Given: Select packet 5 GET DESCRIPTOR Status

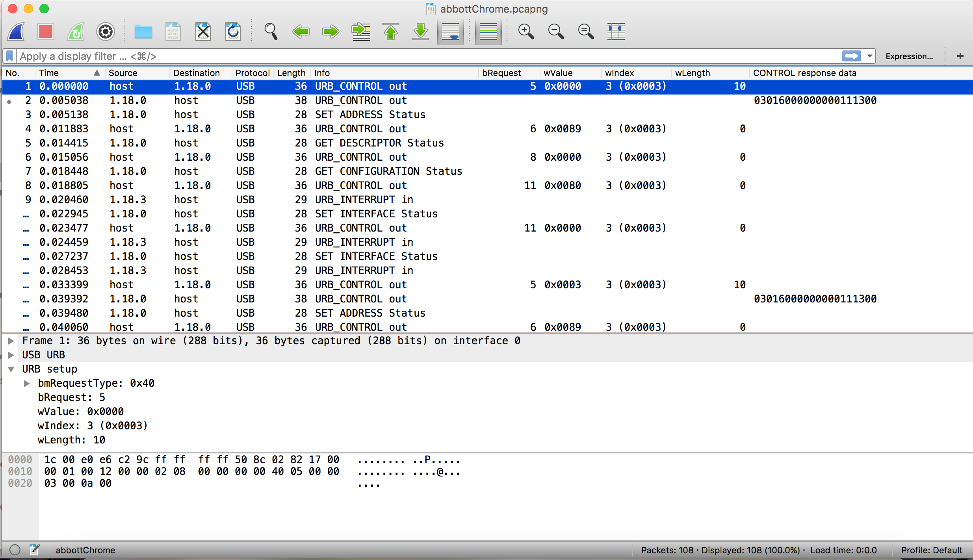Looking at the screenshot, I should tap(487, 143).
